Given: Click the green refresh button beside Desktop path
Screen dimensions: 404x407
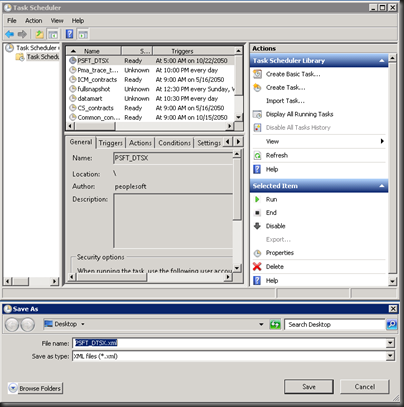Looking at the screenshot, I should (x=275, y=324).
